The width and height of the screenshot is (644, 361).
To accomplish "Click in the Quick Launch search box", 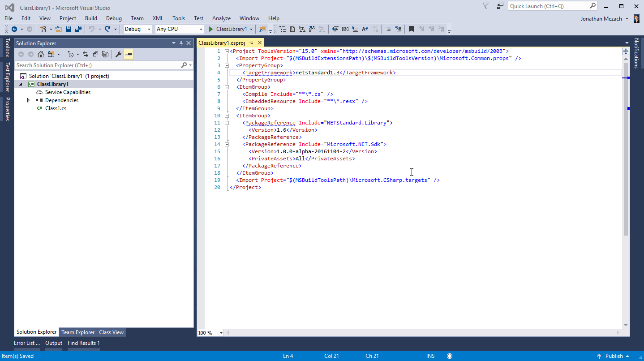I will pyautogui.click(x=549, y=6).
